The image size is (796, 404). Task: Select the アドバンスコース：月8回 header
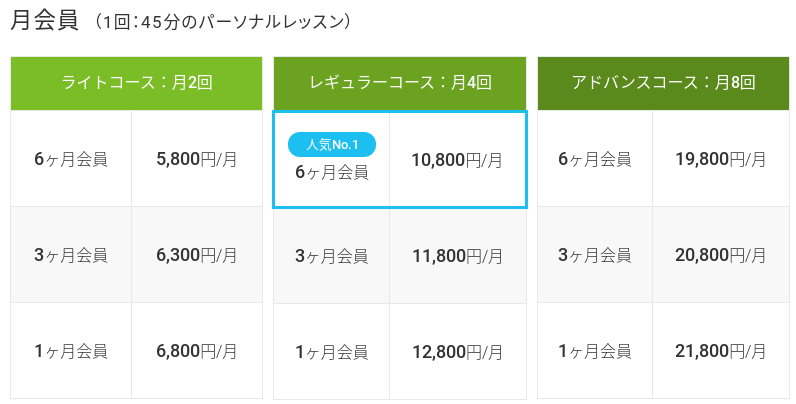664,83
